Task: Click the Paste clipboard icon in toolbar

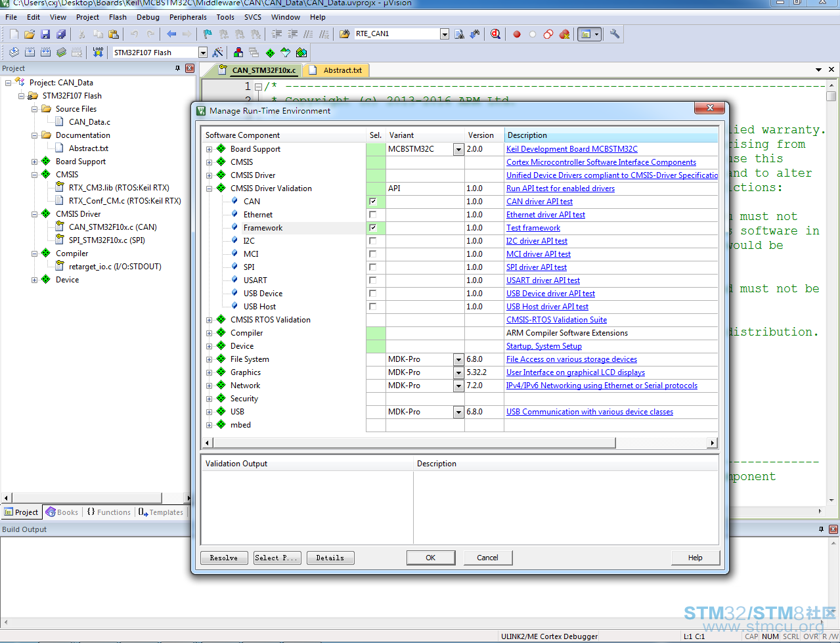Action: click(114, 34)
